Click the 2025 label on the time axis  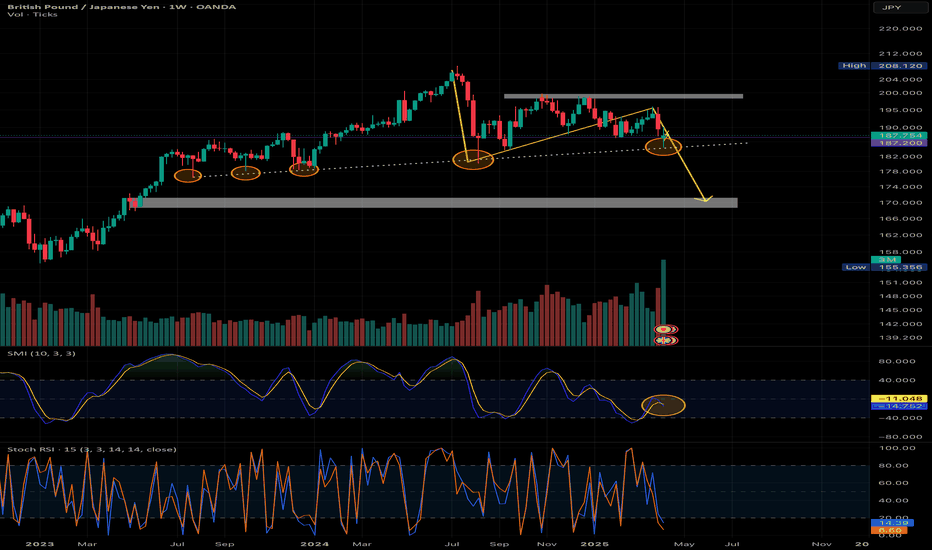pyautogui.click(x=594, y=544)
